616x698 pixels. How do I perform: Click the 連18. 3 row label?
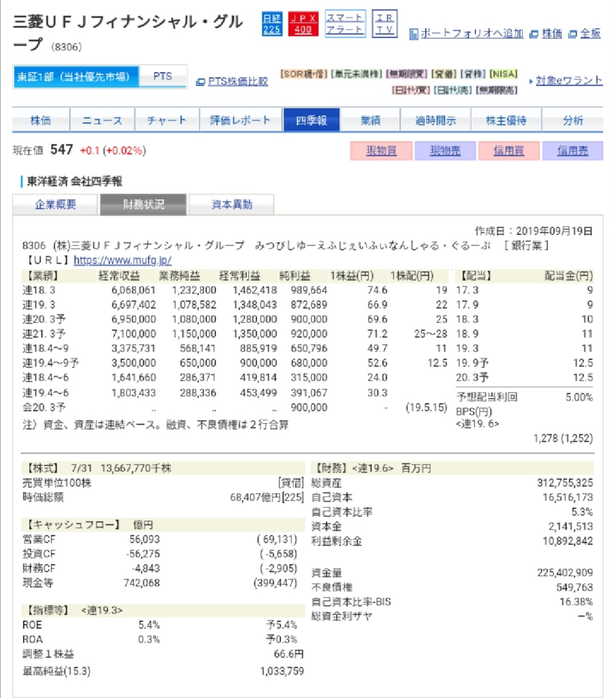(x=39, y=290)
